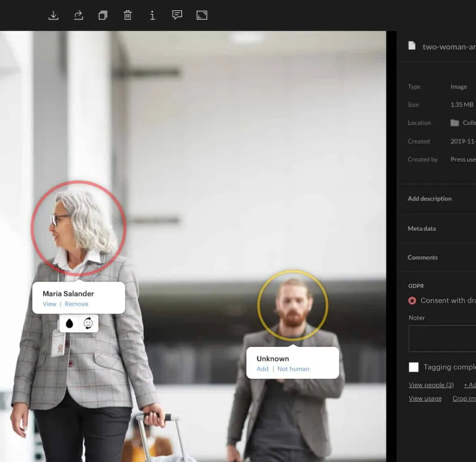The width and height of the screenshot is (476, 462).
Task: Check the Tagging complete checkbox
Action: point(413,367)
